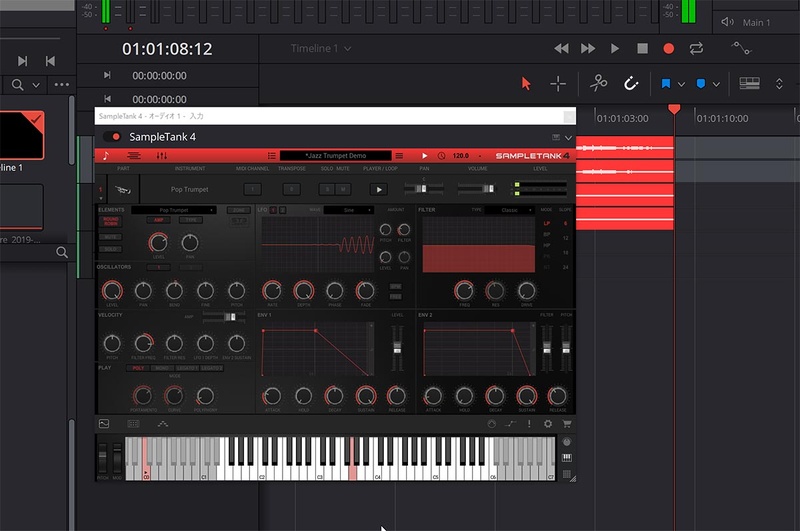Click the Jazz Trumpet Demo preset name

tap(336, 156)
